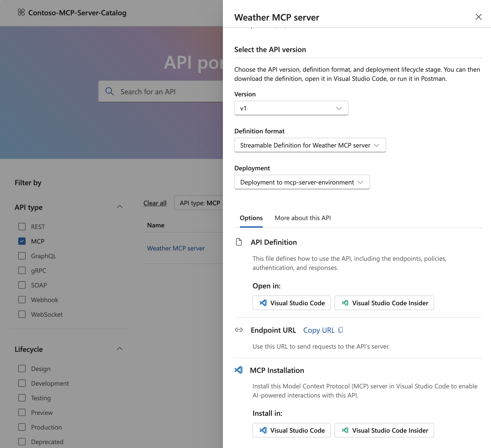Click the MCP Installation VS Code icon
This screenshot has width=491, height=448.
pos(239,370)
